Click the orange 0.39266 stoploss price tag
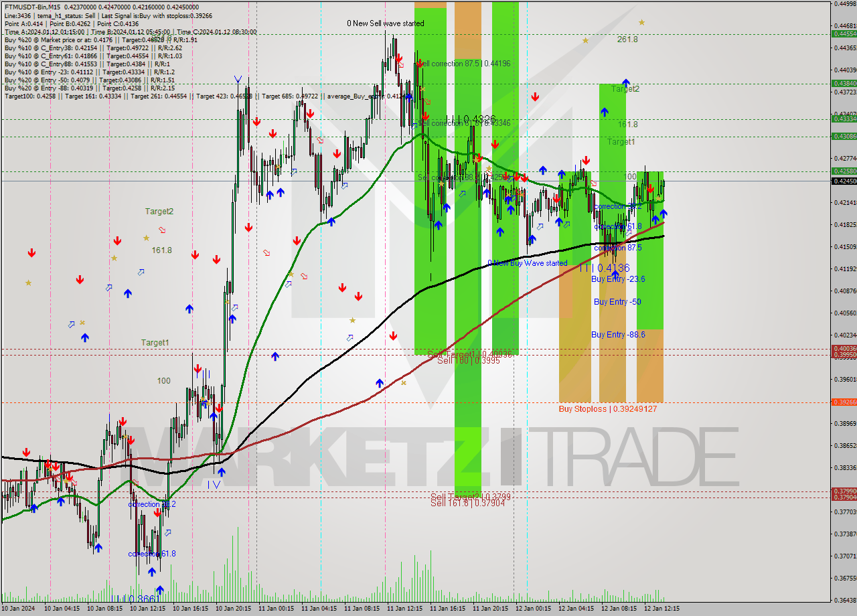Image resolution: width=857 pixels, height=616 pixels. [844, 402]
